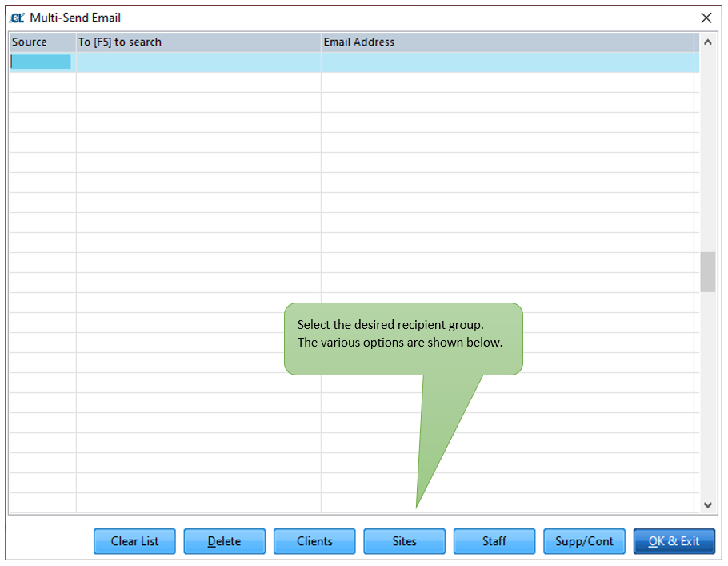This screenshot has height=566, width=728.
Task: Click the scrollbar up arrow
Action: [x=707, y=41]
